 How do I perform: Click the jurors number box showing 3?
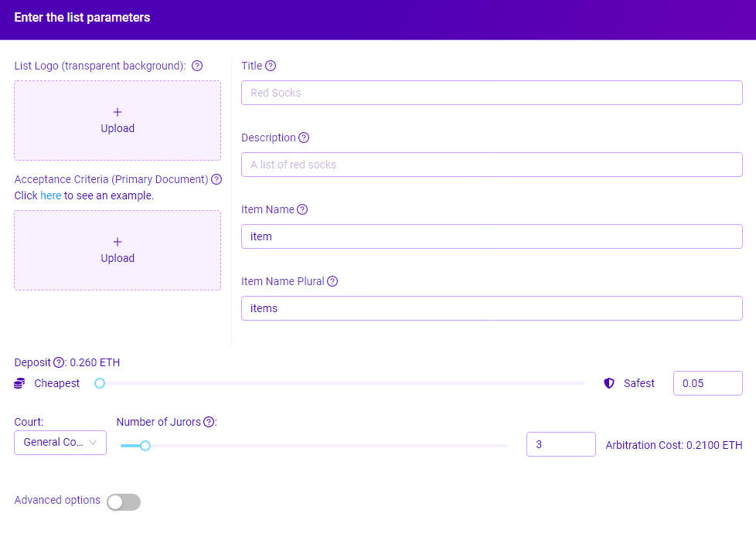click(x=561, y=444)
